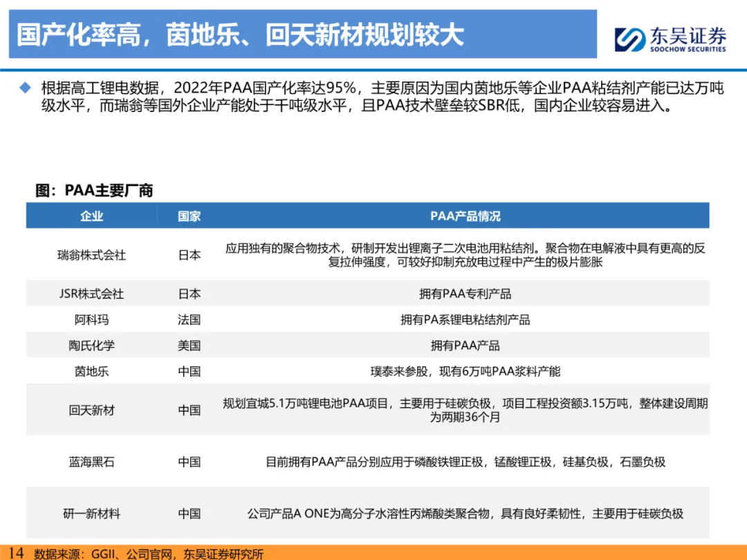This screenshot has height=560, width=747.
Task: Click the Soochow Securities logo icon
Action: point(630,39)
